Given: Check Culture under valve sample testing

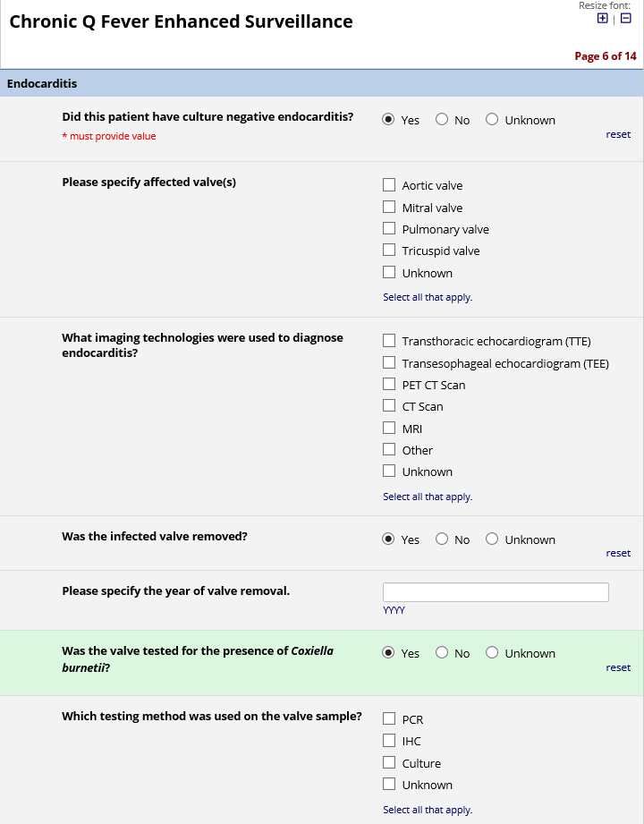Looking at the screenshot, I should coord(389,763).
